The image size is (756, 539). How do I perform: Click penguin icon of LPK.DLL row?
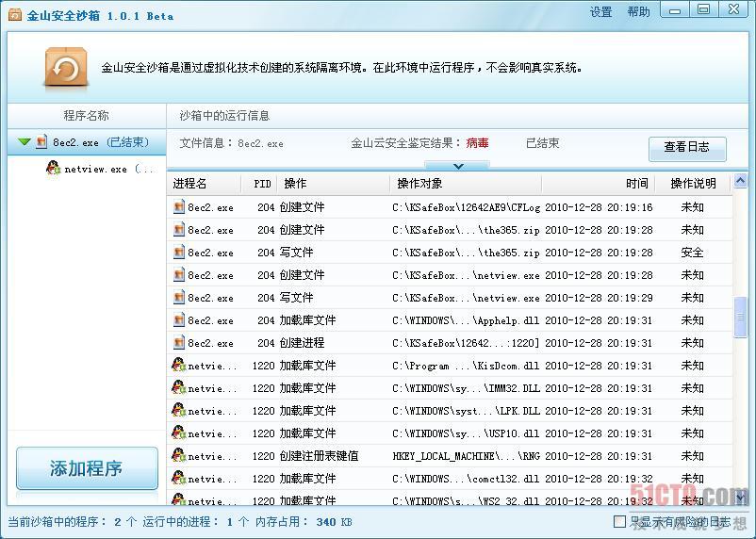(x=179, y=410)
